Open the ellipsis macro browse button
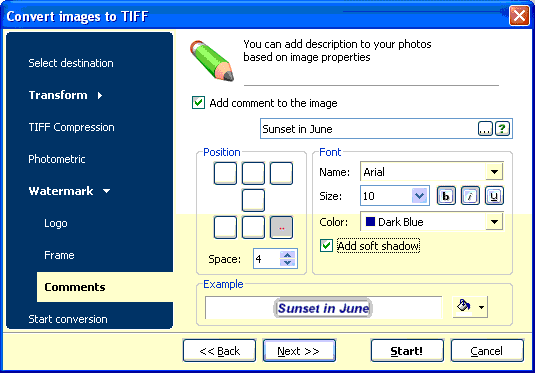This screenshot has width=535, height=373. point(485,129)
